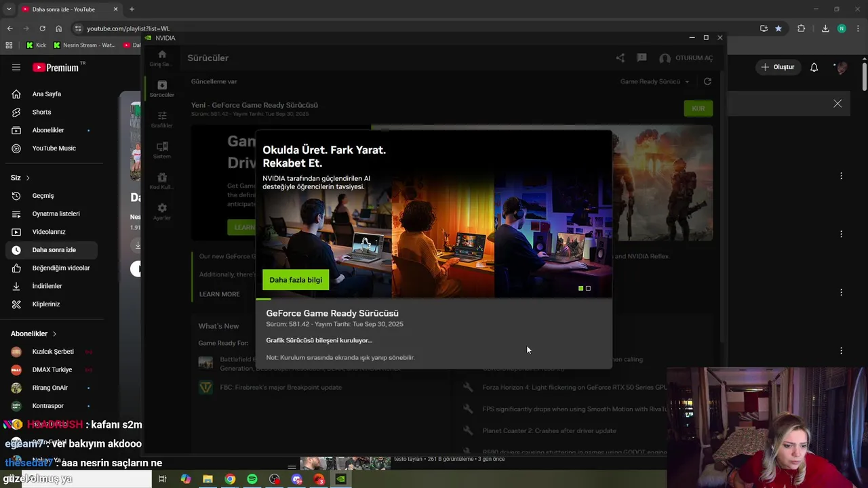
Task: Open the YouTube hamburger guide menu
Action: 16,67
